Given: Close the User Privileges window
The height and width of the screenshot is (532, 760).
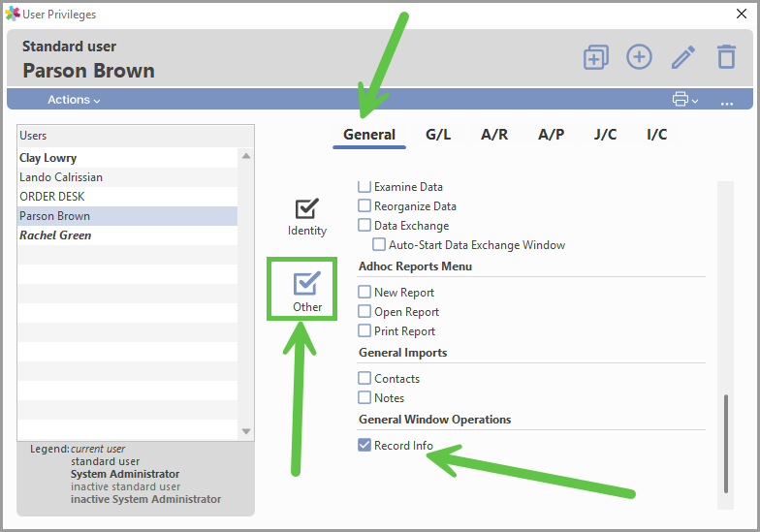Looking at the screenshot, I should point(741,14).
